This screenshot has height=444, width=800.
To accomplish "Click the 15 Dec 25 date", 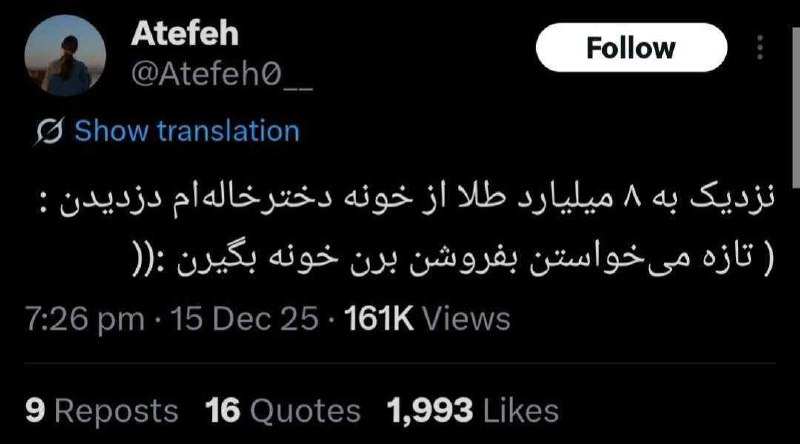I will (x=244, y=319).
